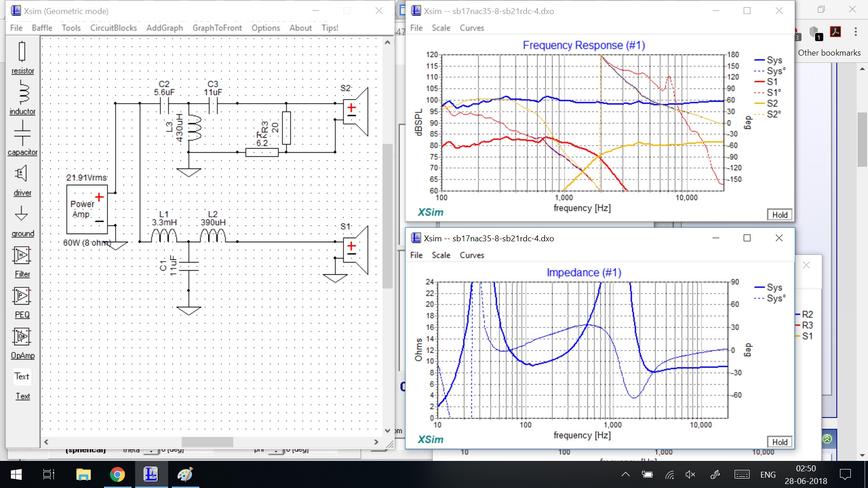Open Curves menu in Frequency Response window

(472, 28)
